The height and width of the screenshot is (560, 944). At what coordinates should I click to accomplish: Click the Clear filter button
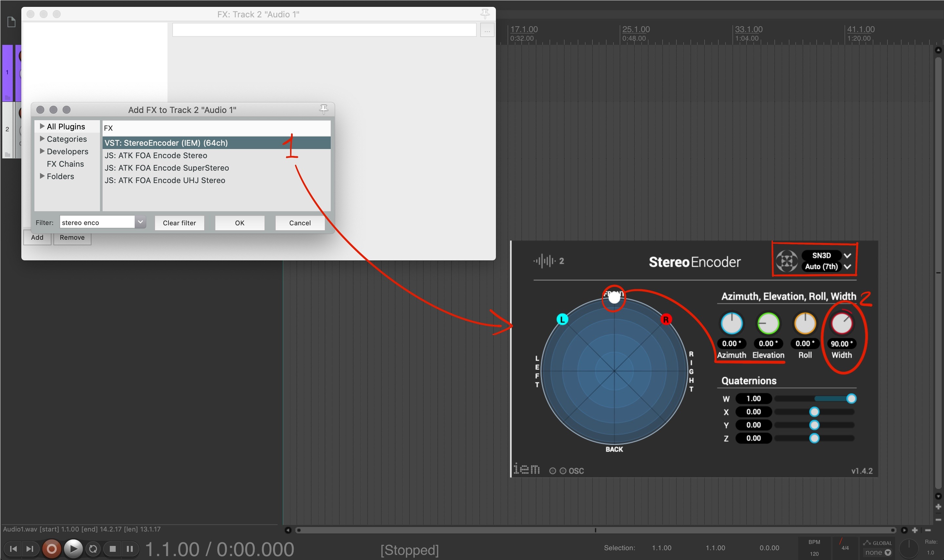pyautogui.click(x=179, y=223)
